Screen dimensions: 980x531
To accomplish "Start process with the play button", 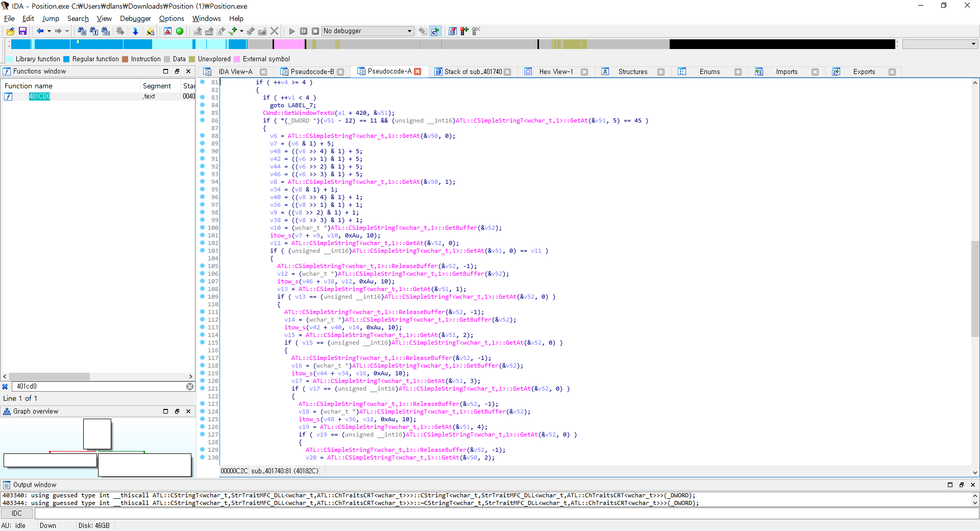I will (292, 31).
